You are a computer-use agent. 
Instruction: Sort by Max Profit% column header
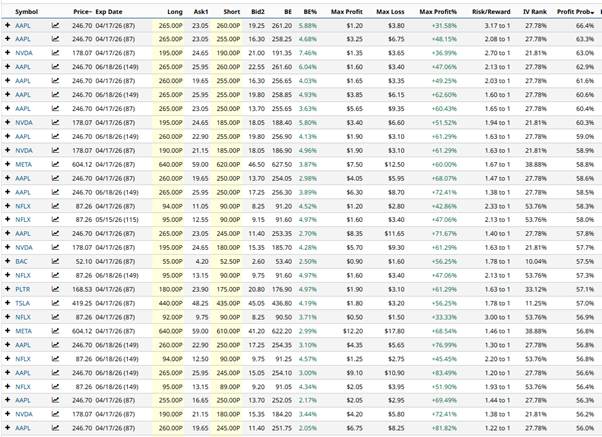coord(438,12)
